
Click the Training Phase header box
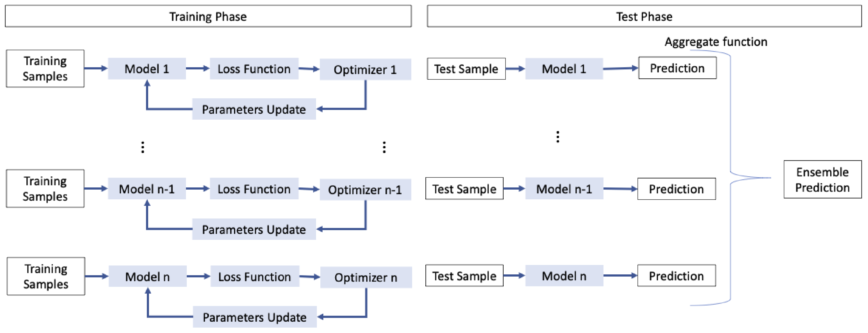(208, 16)
